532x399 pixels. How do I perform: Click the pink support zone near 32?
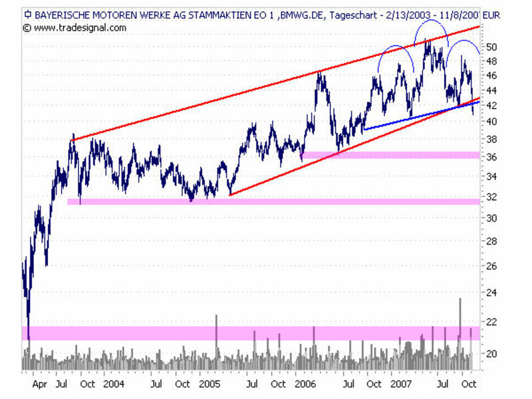tap(266, 201)
